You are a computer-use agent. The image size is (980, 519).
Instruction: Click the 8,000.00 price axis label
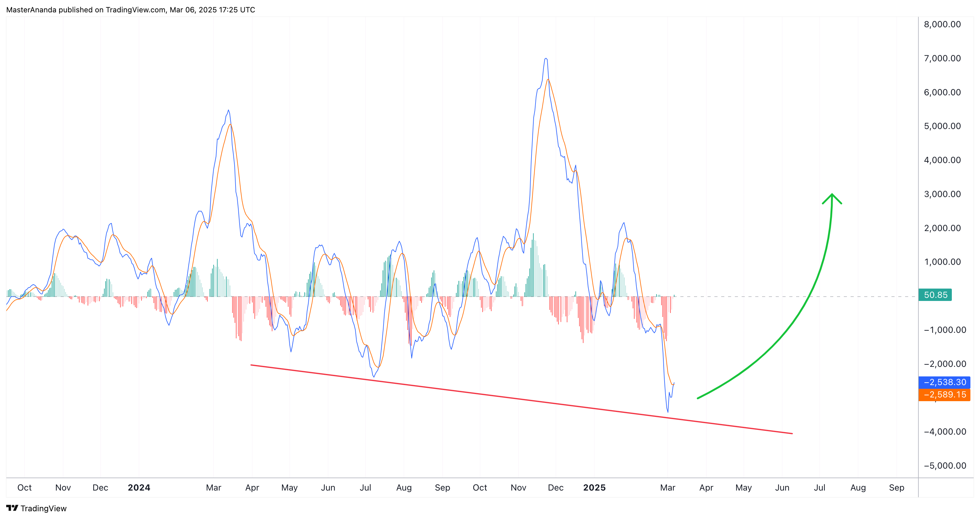coord(942,24)
